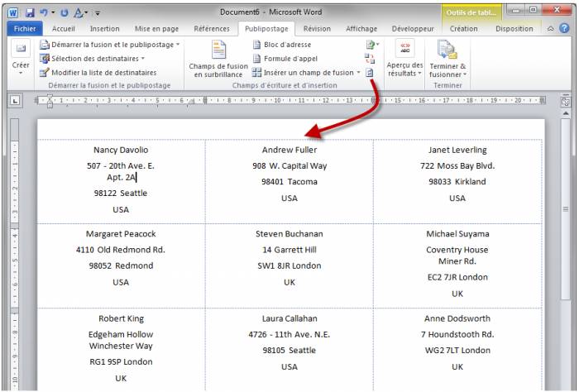Click the tab selector box left of ruler
The image size is (579, 392).
(15, 101)
